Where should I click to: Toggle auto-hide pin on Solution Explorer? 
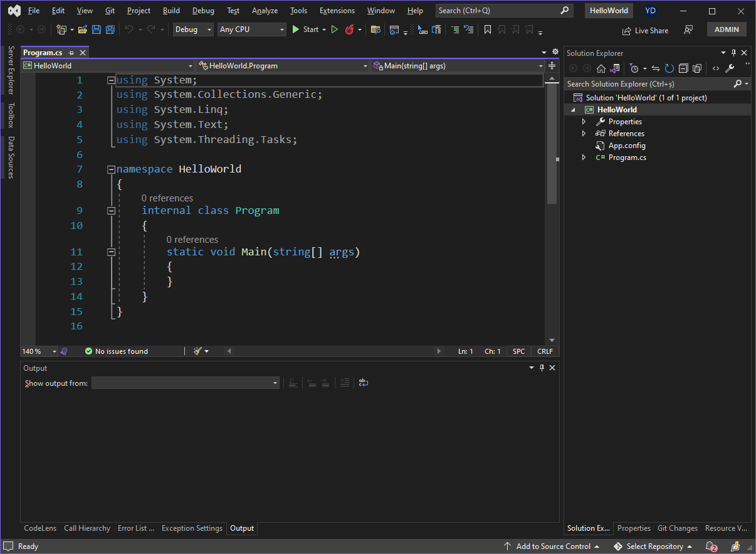click(x=733, y=53)
